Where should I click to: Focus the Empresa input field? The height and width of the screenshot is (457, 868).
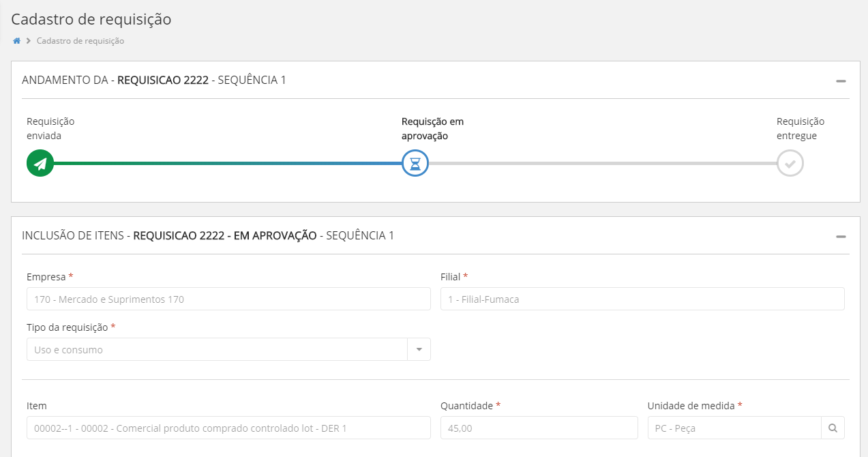tap(228, 299)
